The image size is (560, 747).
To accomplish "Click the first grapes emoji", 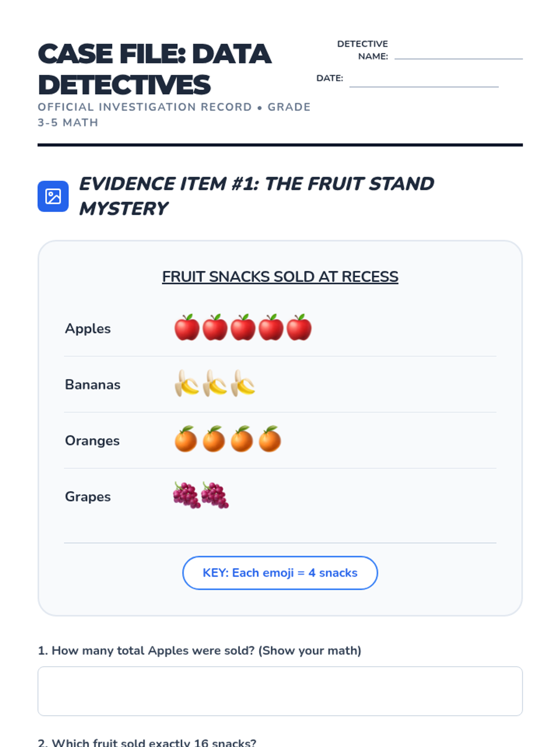I will (x=187, y=495).
